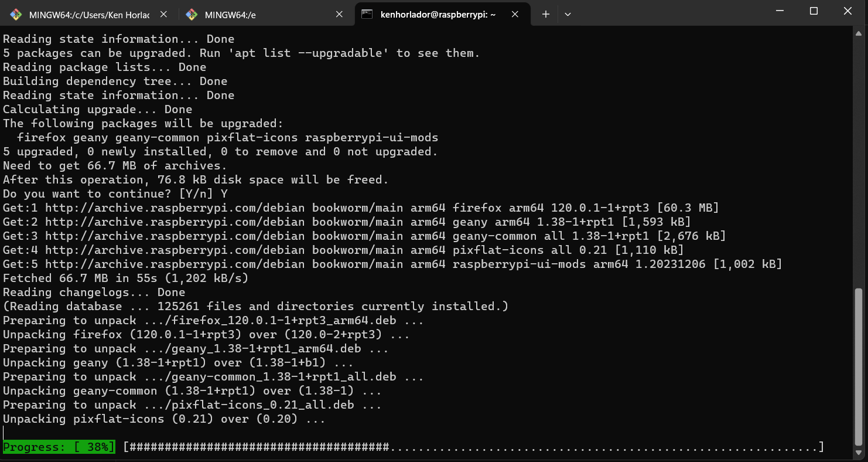Click the hash progress bar
The height and width of the screenshot is (462, 868).
(x=474, y=447)
